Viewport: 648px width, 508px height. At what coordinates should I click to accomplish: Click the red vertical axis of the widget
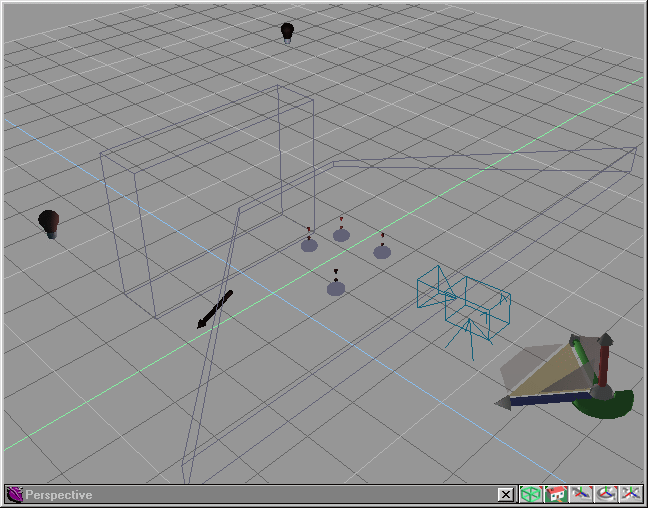604,364
